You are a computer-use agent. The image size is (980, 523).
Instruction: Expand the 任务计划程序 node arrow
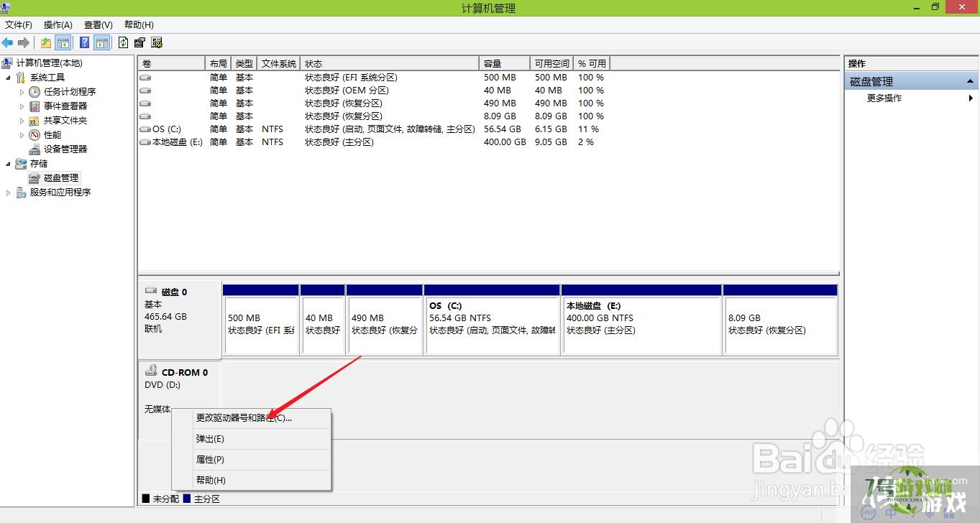click(x=22, y=92)
